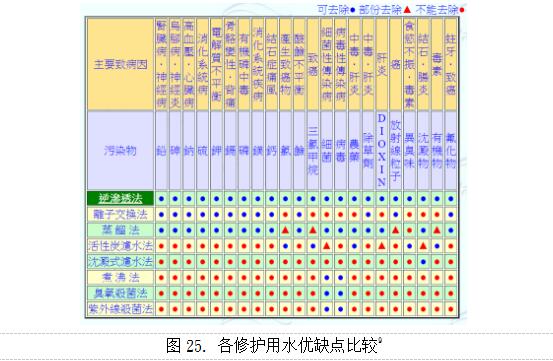The height and width of the screenshot is (361, 553).
Task: Click the 主要致病因 header cell
Action: pos(120,64)
